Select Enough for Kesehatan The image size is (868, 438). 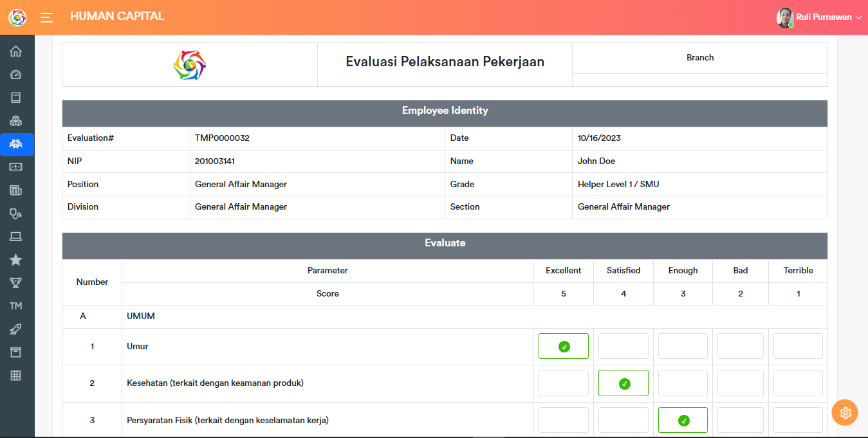click(683, 383)
